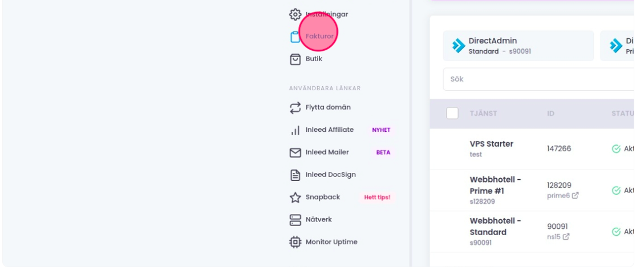Toggle the select-all checkbox in table header

452,114
